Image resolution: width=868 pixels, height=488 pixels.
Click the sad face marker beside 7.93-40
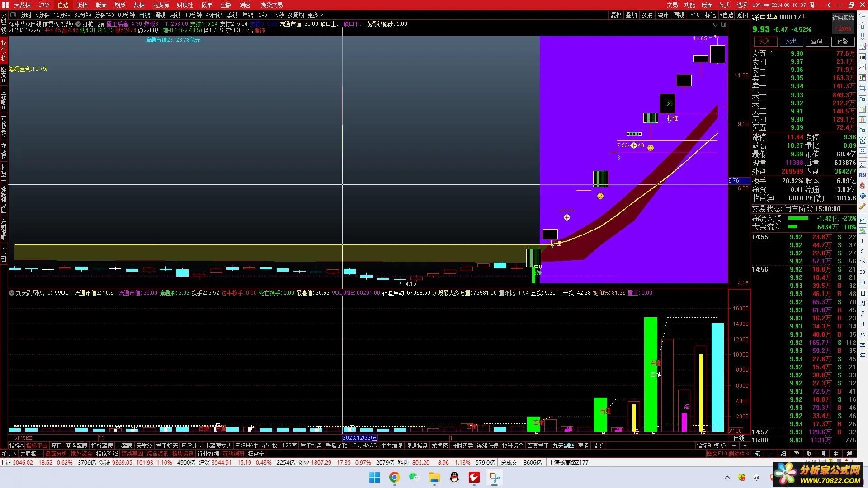click(x=650, y=148)
